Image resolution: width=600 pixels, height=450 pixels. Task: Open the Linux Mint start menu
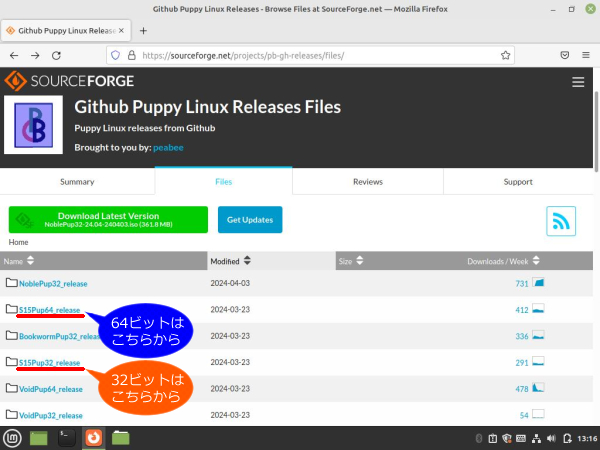pyautogui.click(x=13, y=438)
